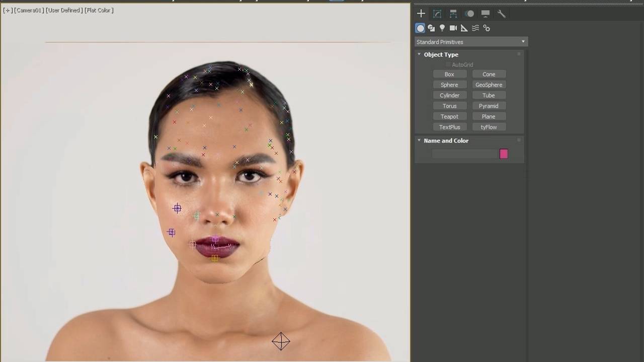The image size is (644, 362).
Task: Click the Sphere primitive button
Action: click(x=449, y=85)
